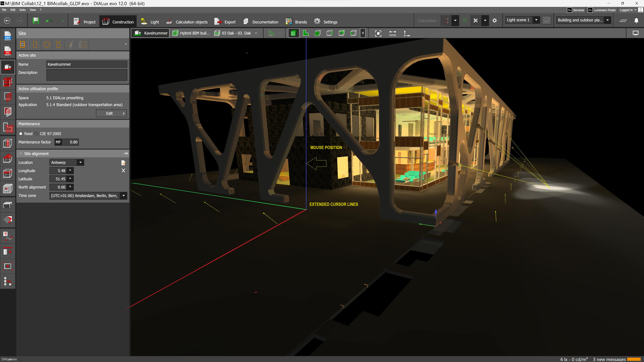Click the green save project icon
The height and width of the screenshot is (362, 644).
coord(36,21)
